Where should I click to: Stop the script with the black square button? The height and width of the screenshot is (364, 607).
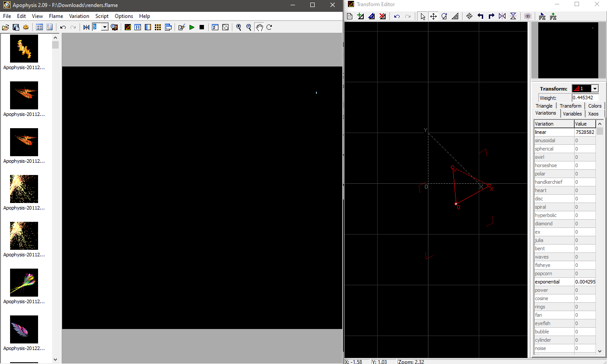[x=202, y=27]
